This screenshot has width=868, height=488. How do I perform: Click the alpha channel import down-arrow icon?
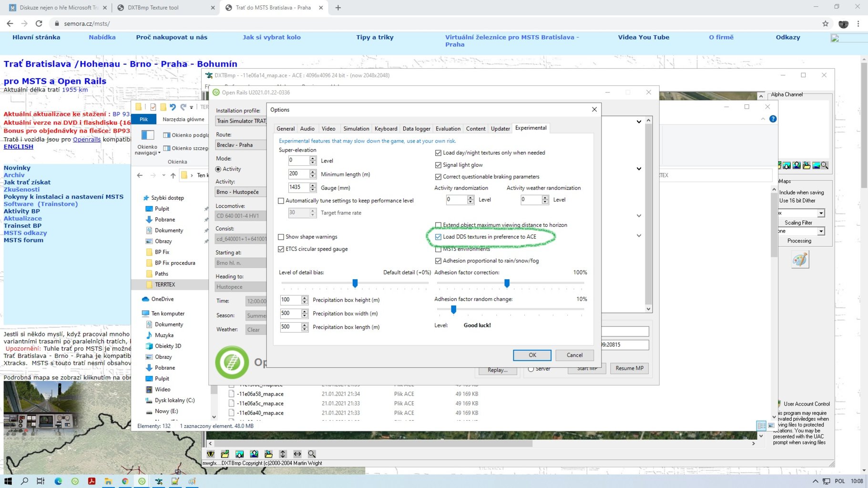[787, 165]
